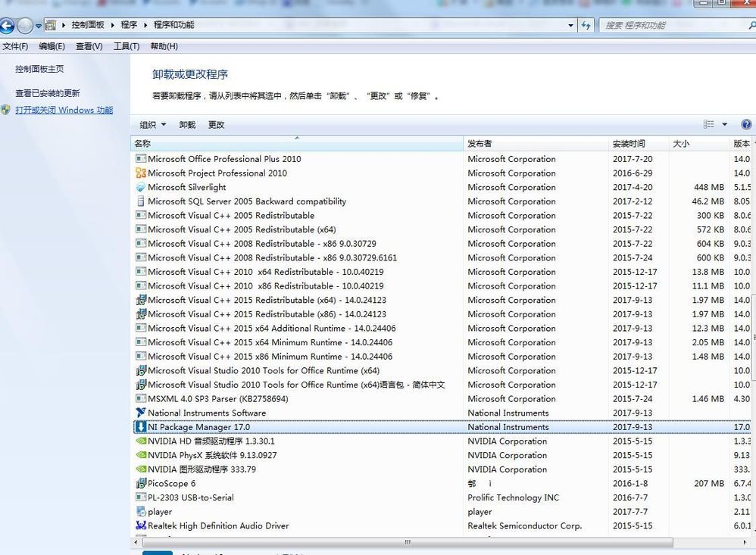This screenshot has height=555, width=756.
Task: Open 查看已安装的更新 link
Action: [x=48, y=93]
